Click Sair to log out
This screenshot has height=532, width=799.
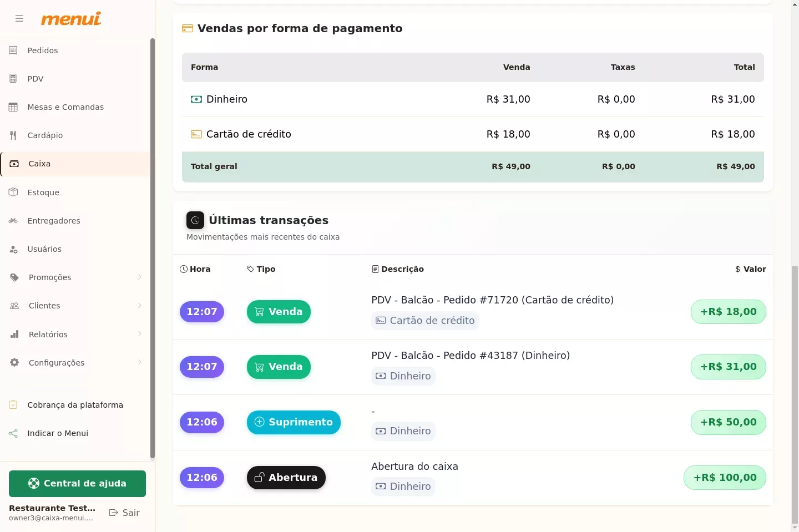(124, 513)
